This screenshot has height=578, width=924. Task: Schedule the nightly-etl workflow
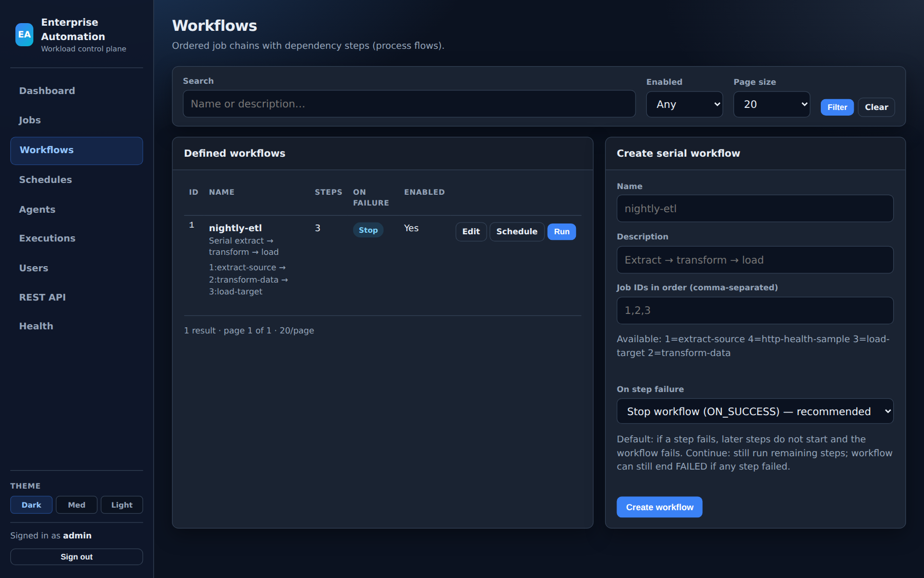point(517,232)
